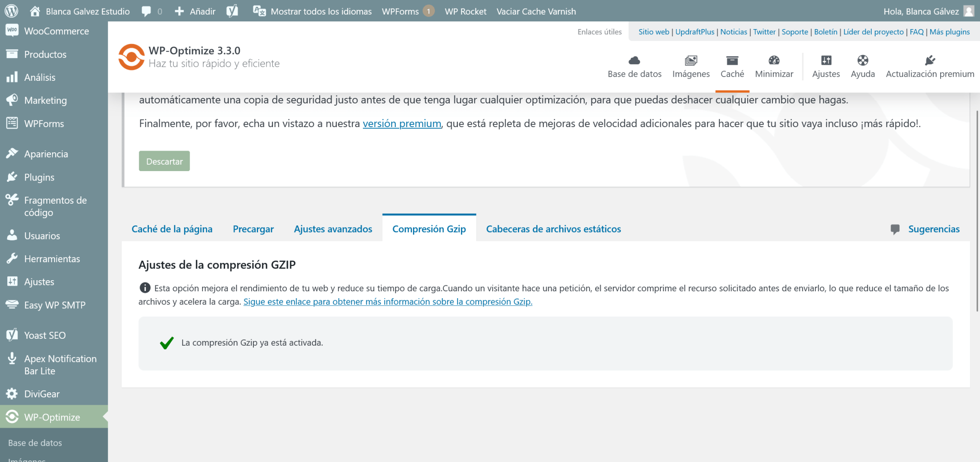The height and width of the screenshot is (462, 980).
Task: Click WP Rocket in admin bar
Action: coord(465,11)
